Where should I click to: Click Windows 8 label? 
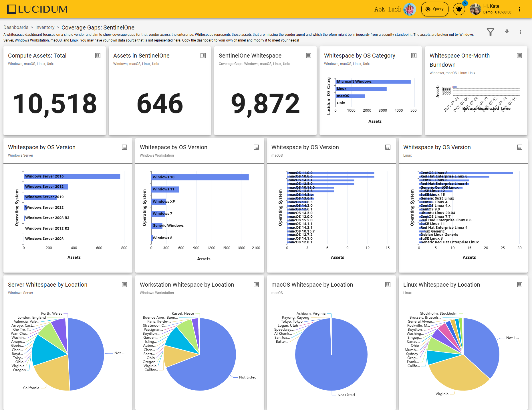[162, 238]
